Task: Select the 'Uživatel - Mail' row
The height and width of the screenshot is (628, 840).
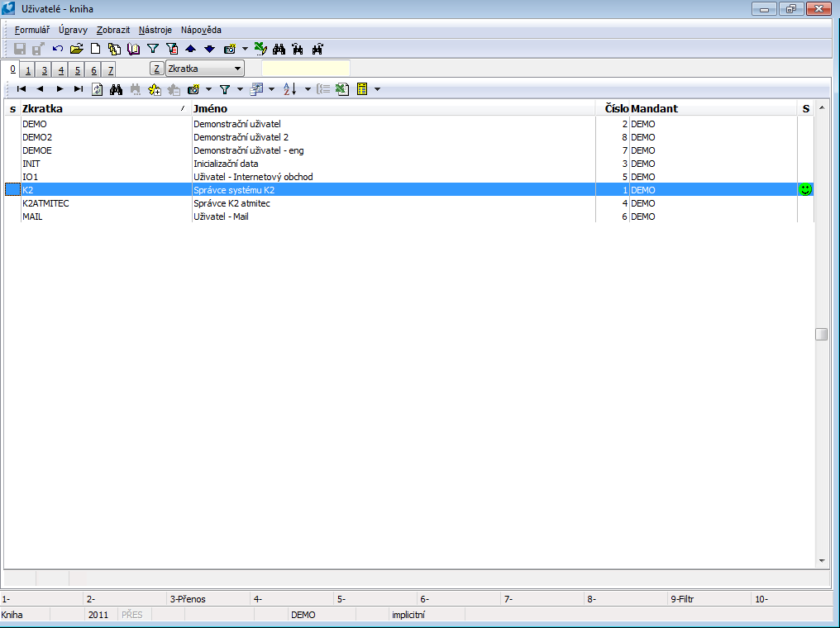Action: coord(409,216)
